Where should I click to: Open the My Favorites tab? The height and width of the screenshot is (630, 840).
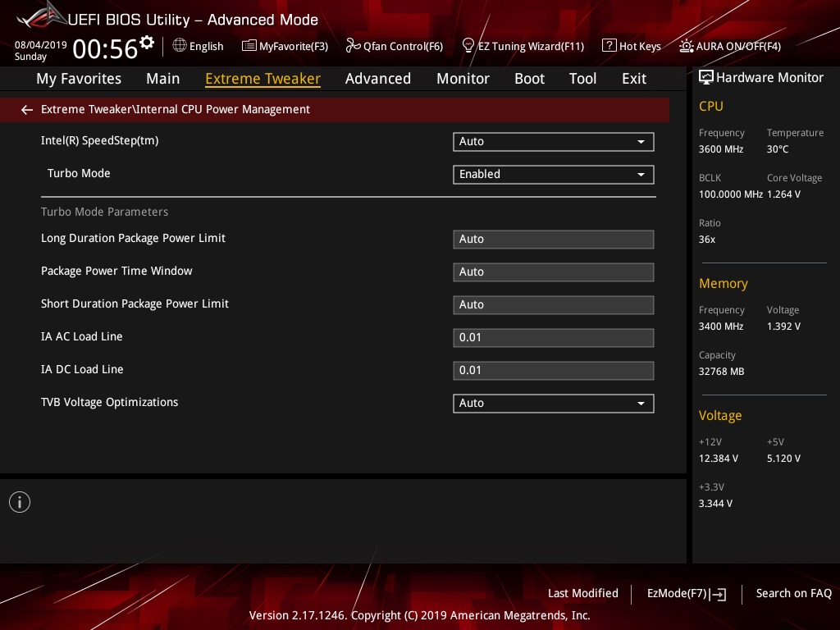click(79, 79)
